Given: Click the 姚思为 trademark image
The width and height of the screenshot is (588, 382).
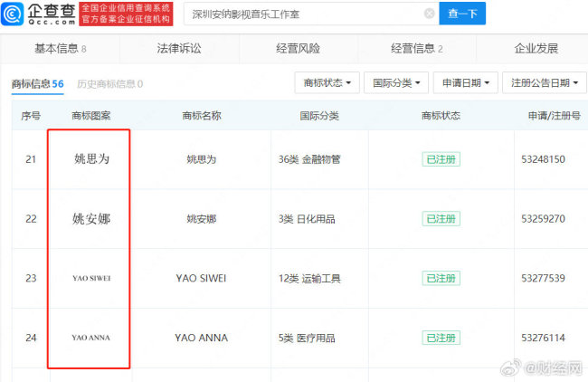Looking at the screenshot, I should point(91,158).
